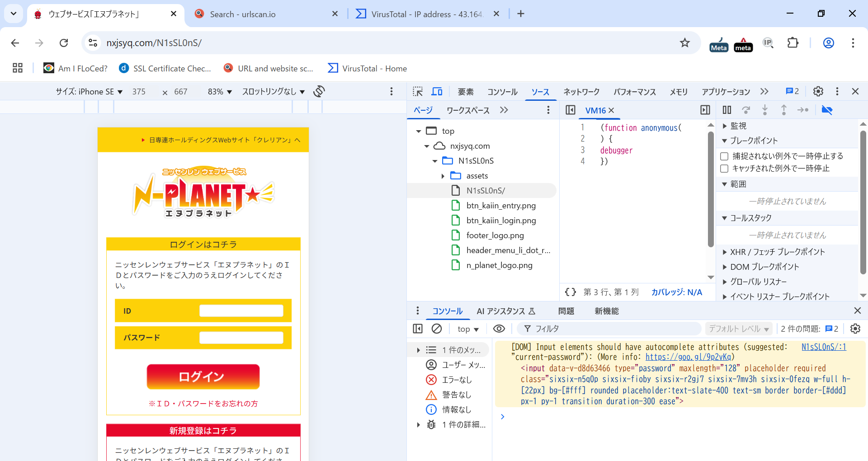Viewport: 868px width, 461px height.
Task: Open the device size iPhone SE dropdown
Action: pos(89,92)
